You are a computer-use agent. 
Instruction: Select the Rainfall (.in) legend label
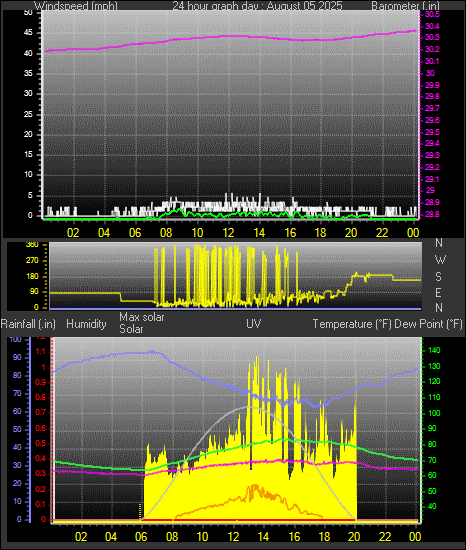tap(28, 324)
